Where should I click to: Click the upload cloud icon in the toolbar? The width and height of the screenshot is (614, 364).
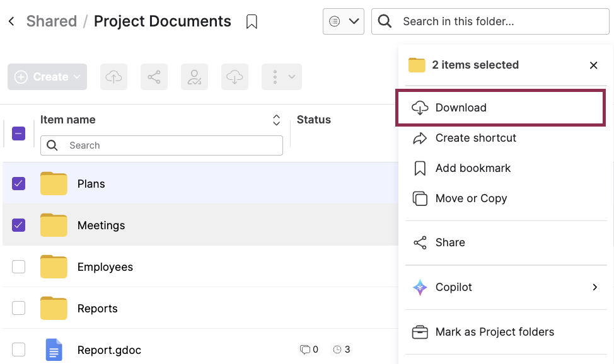pos(113,76)
